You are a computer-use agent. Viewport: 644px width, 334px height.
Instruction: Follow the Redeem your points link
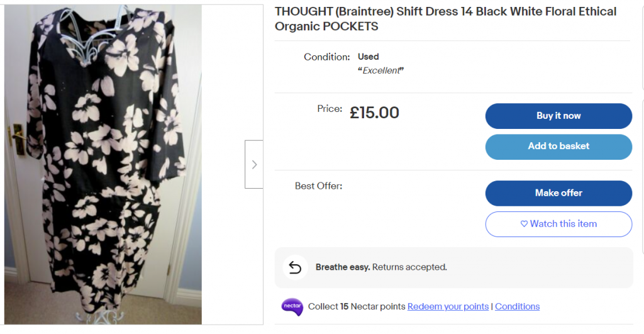click(x=448, y=306)
